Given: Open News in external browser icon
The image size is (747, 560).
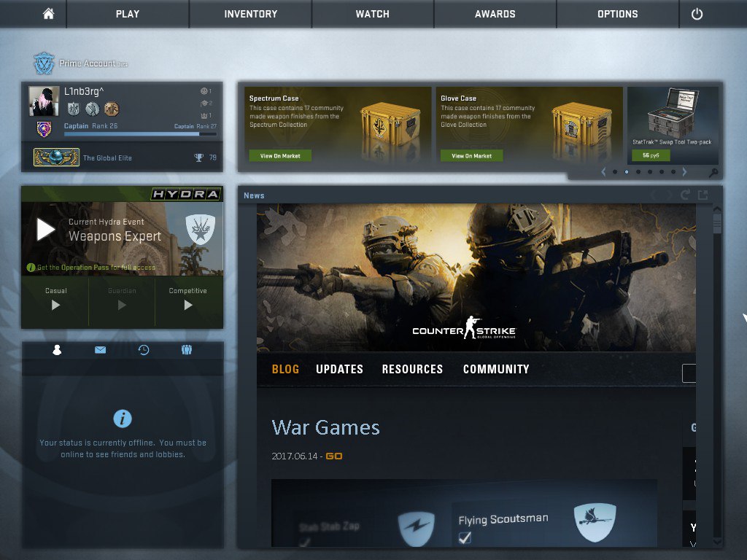Looking at the screenshot, I should [x=703, y=195].
